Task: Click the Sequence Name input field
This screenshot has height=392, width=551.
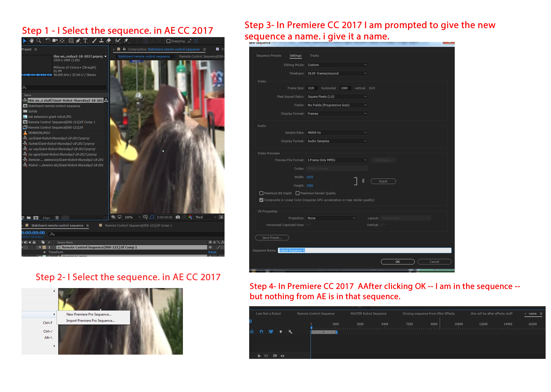Action: pos(365,250)
